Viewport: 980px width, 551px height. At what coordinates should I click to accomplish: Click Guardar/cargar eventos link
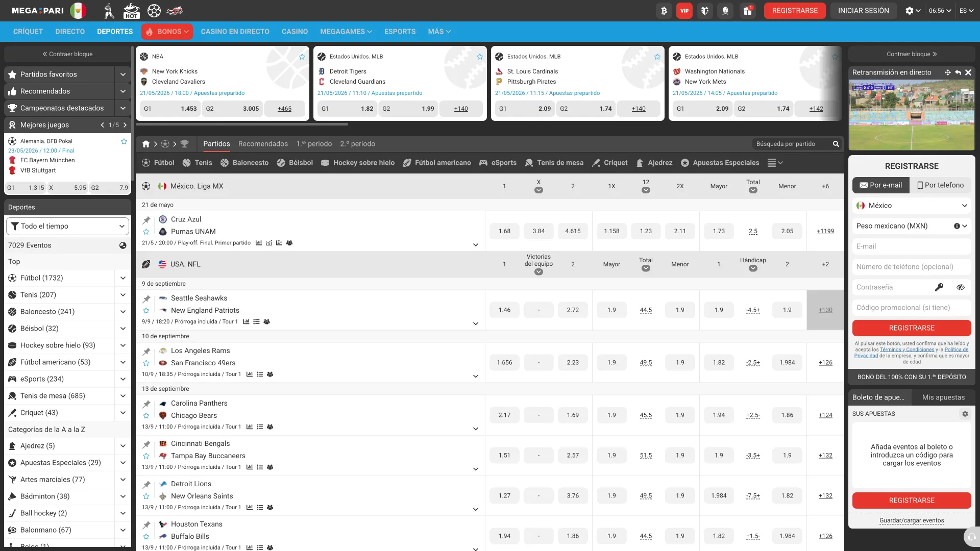[912, 521]
